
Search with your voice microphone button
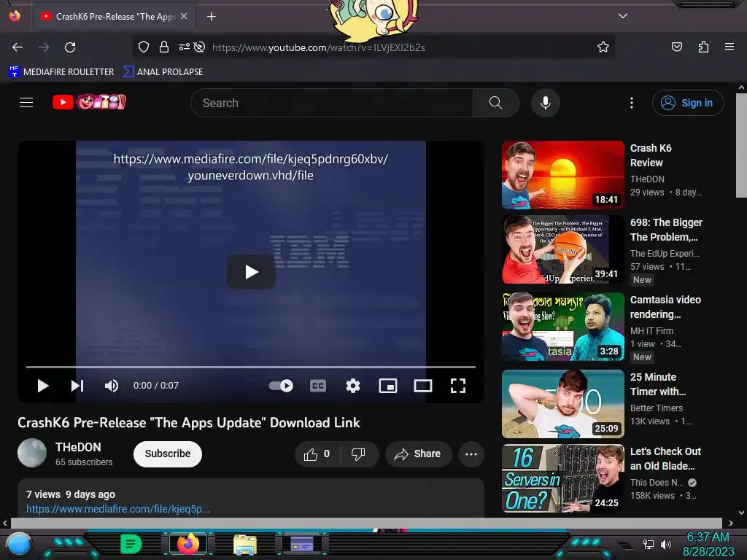[x=546, y=103]
